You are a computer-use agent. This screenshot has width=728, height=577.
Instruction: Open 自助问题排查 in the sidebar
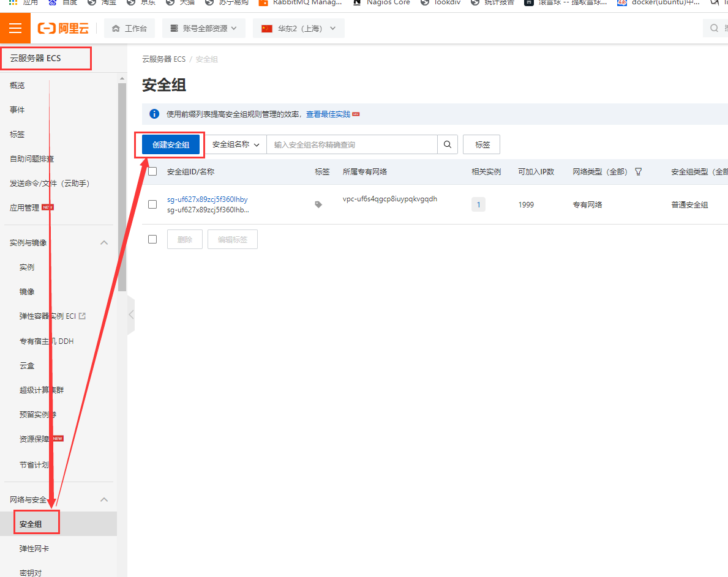tap(32, 159)
